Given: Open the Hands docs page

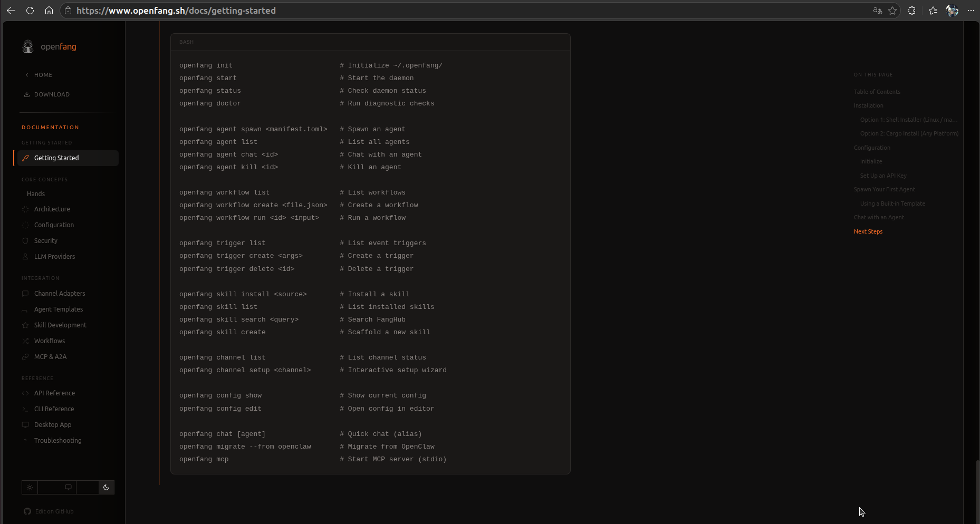Looking at the screenshot, I should (x=36, y=194).
